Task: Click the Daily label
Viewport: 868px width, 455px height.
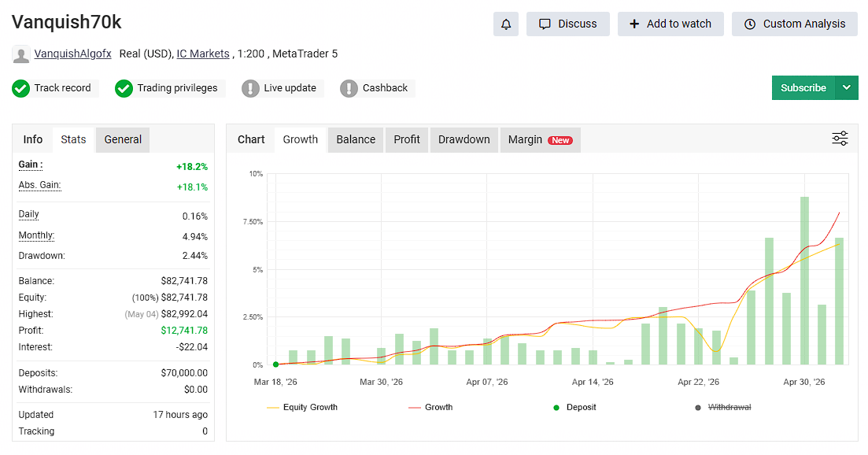Action: click(29, 214)
